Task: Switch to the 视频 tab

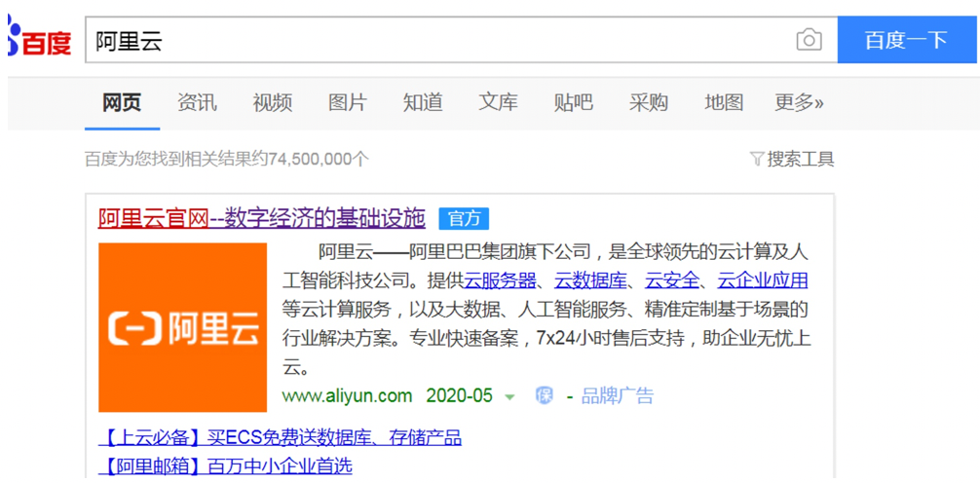Action: click(x=273, y=102)
